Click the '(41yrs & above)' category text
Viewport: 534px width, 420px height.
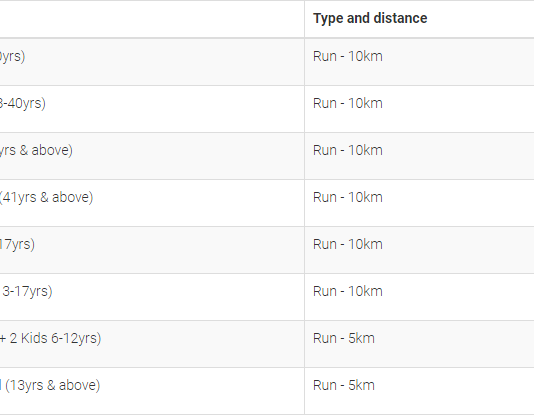(46, 198)
